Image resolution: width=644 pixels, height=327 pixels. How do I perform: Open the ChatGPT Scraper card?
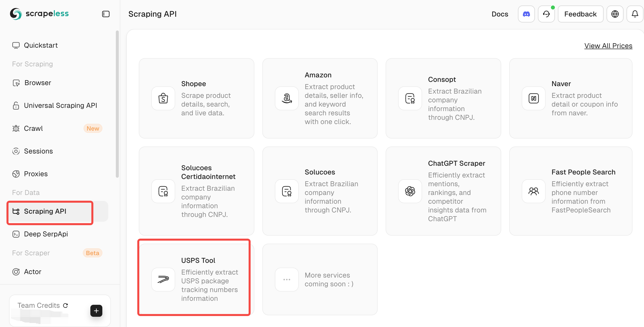[443, 191]
